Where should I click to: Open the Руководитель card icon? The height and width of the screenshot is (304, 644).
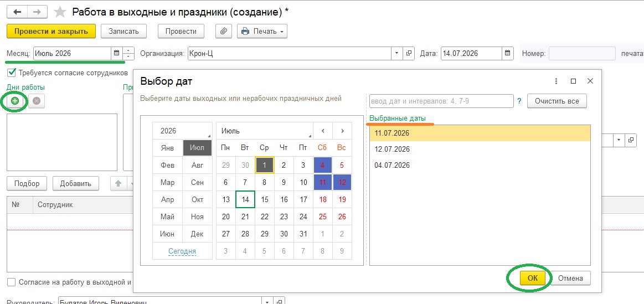point(280,301)
